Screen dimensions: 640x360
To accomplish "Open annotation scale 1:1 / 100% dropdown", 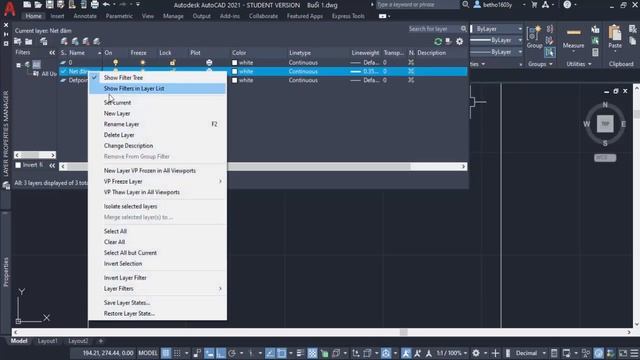I will tap(451, 353).
